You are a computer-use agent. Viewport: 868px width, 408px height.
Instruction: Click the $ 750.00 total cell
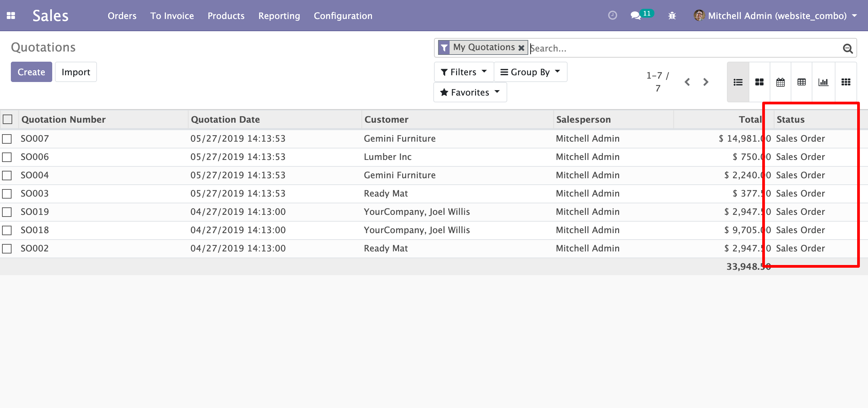pyautogui.click(x=752, y=157)
